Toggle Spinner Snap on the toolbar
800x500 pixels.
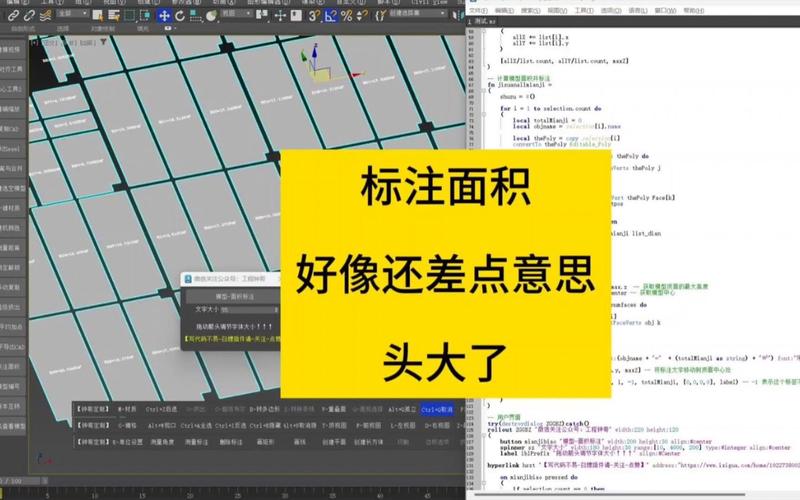(x=361, y=16)
